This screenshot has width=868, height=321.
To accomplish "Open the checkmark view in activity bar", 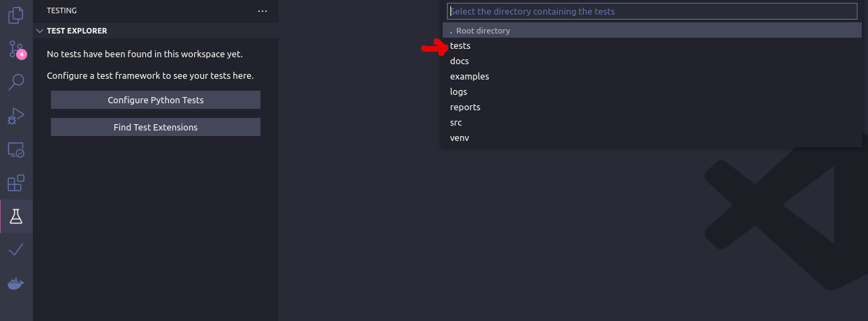I will click(x=16, y=250).
